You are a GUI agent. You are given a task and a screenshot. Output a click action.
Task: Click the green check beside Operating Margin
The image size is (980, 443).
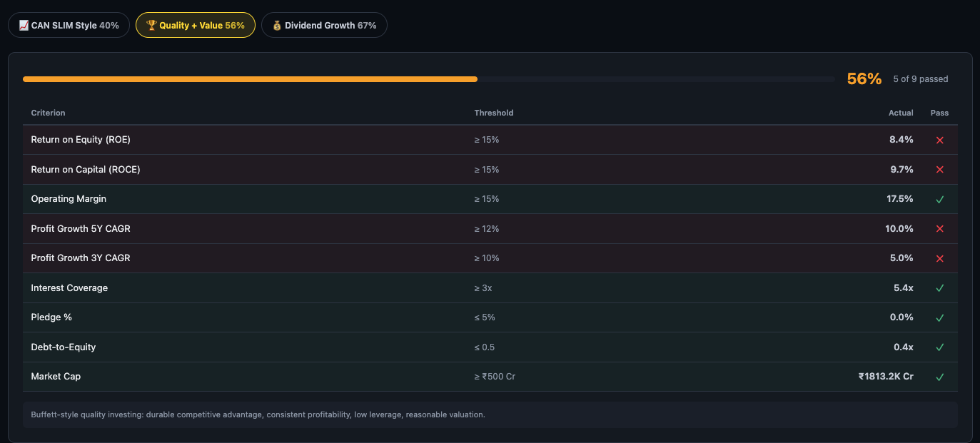940,199
